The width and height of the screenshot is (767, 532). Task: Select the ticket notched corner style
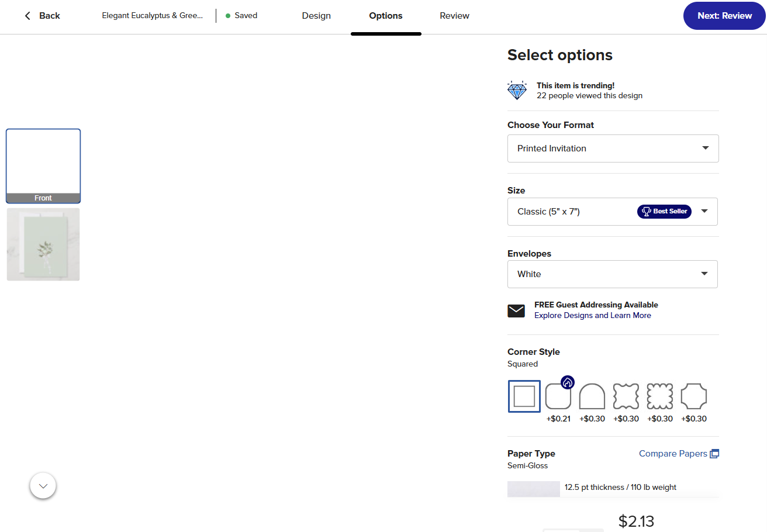[x=694, y=396]
